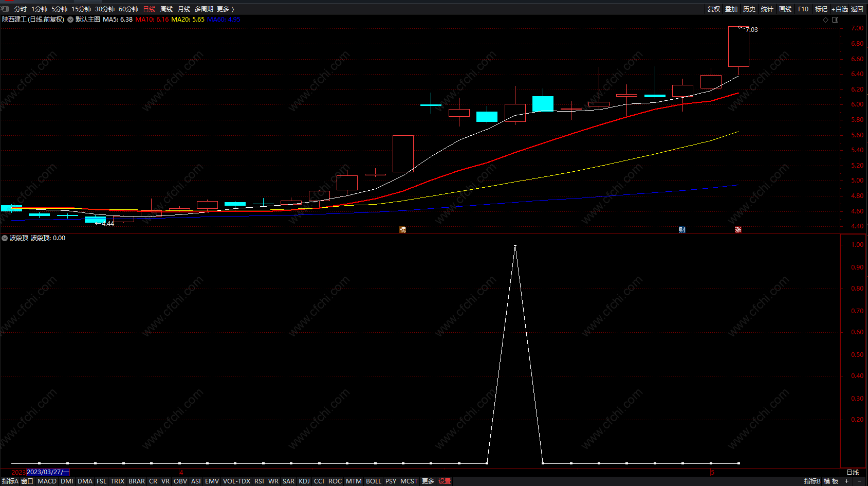Screen dimensions: 868x486
Task: Apply the WR indicator
Action: [273, 481]
